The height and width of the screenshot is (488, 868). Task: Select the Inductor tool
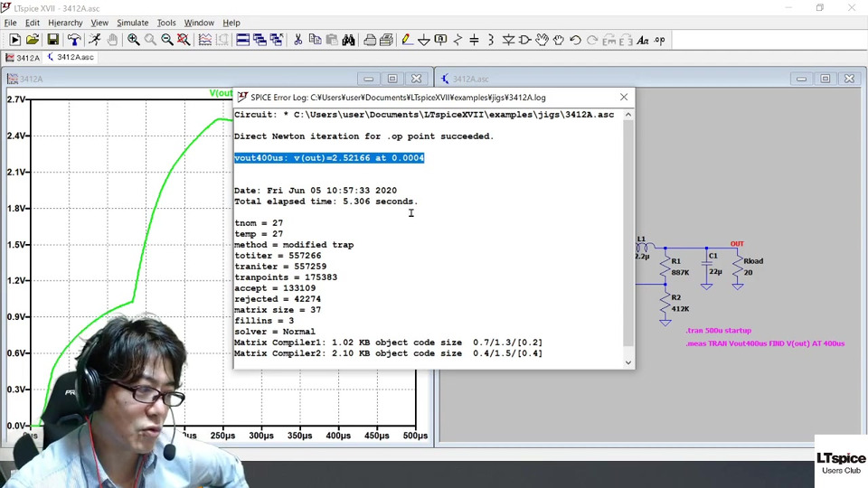point(491,40)
